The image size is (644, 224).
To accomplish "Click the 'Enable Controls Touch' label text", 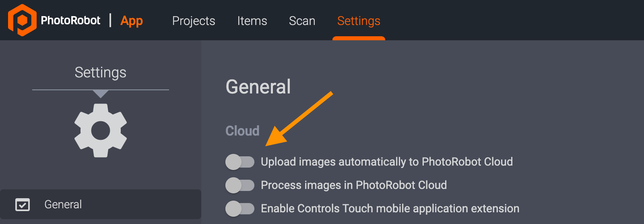I will (x=390, y=209).
